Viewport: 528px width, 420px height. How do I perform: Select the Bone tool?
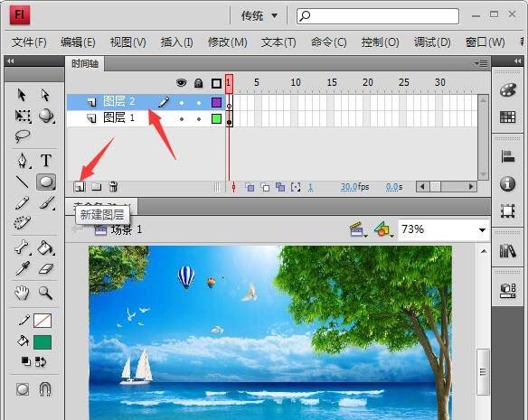click(x=23, y=247)
